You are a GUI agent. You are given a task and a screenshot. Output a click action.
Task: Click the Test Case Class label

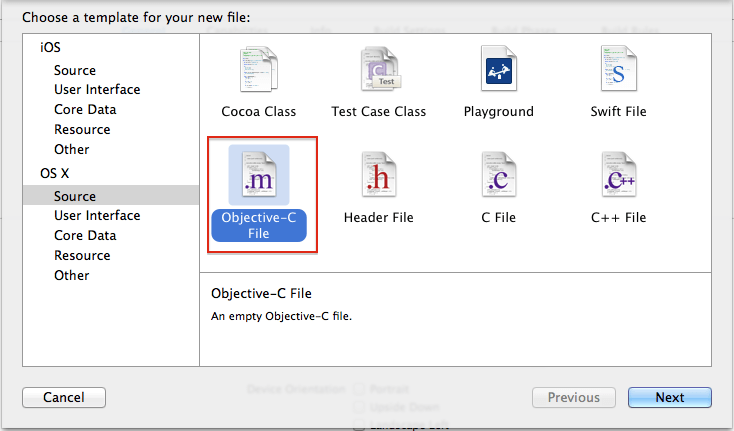coord(379,111)
